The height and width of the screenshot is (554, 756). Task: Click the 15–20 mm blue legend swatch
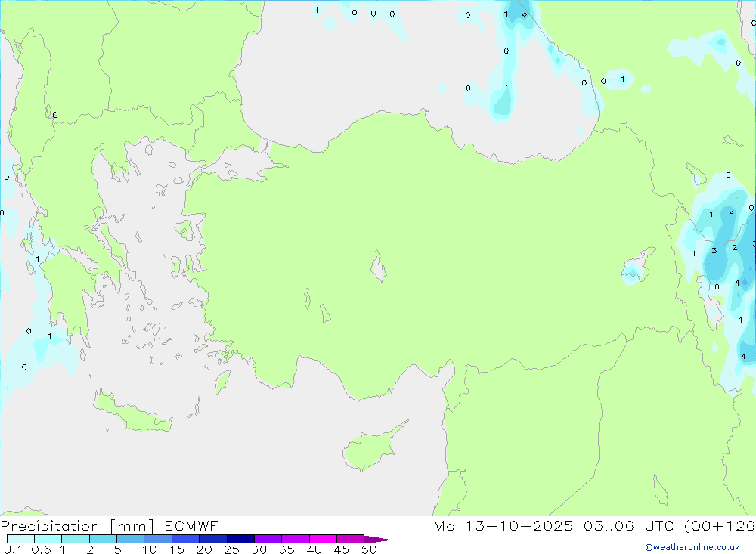tap(186, 539)
